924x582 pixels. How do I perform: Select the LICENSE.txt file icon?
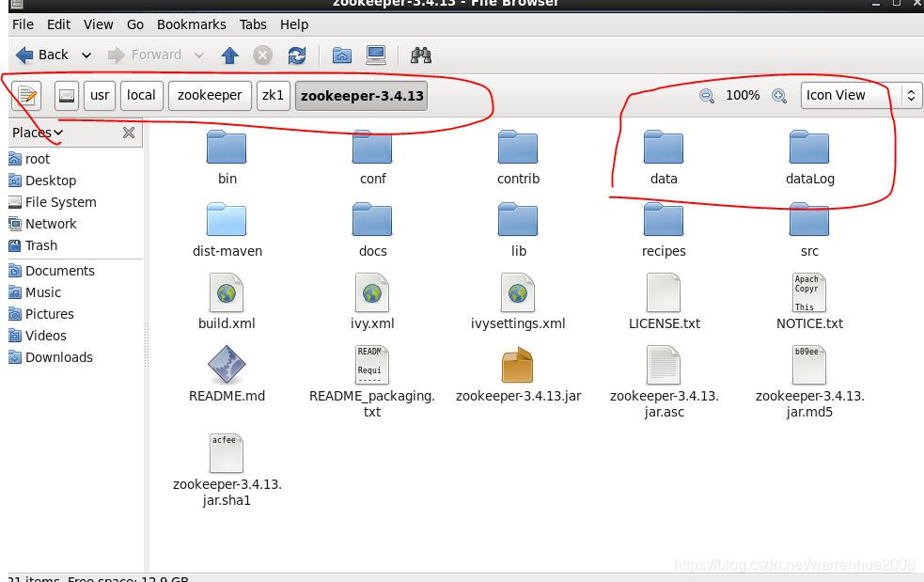pos(664,292)
